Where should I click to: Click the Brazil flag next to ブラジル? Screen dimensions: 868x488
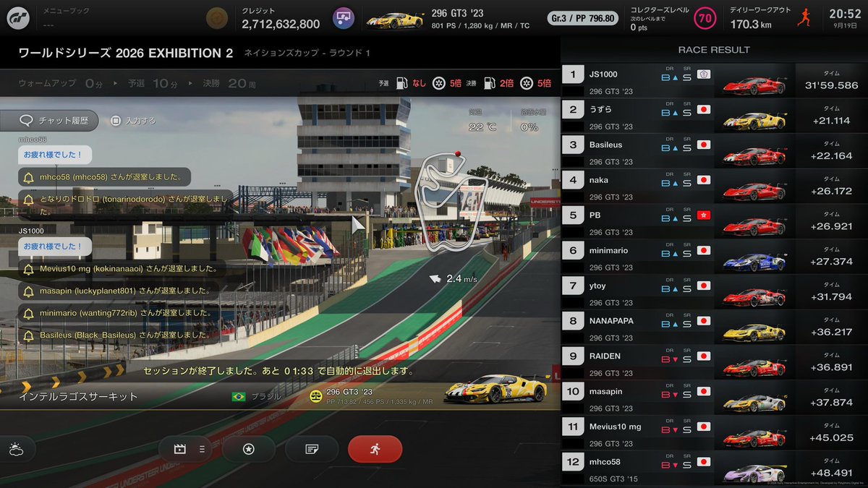click(x=238, y=397)
